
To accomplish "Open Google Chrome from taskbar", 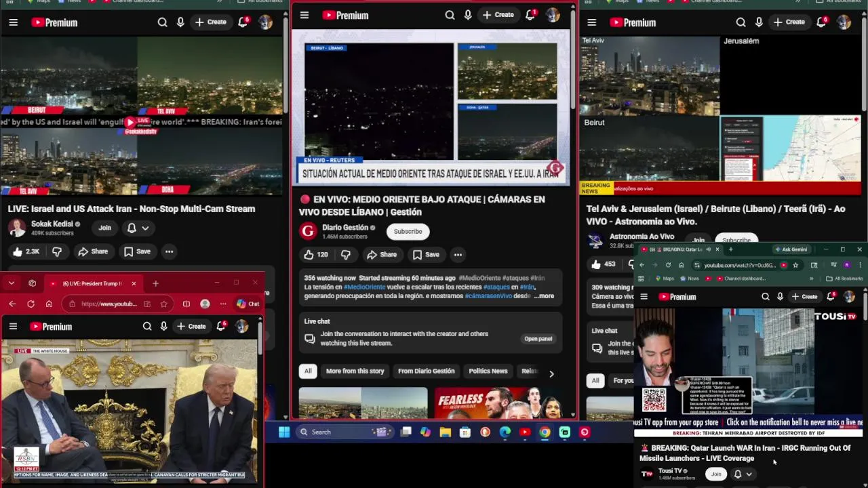I will pyautogui.click(x=545, y=432).
